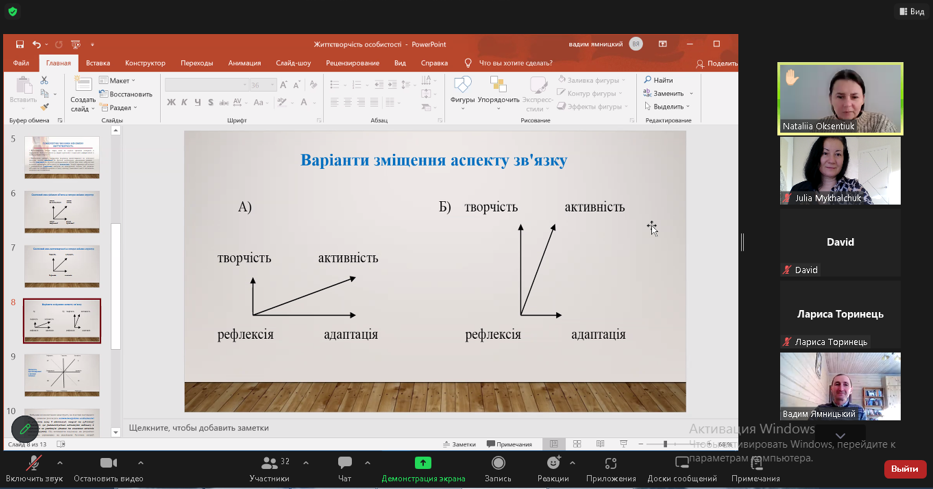Click Заменить replace button
Screen dimensions: 933x489
click(668, 93)
